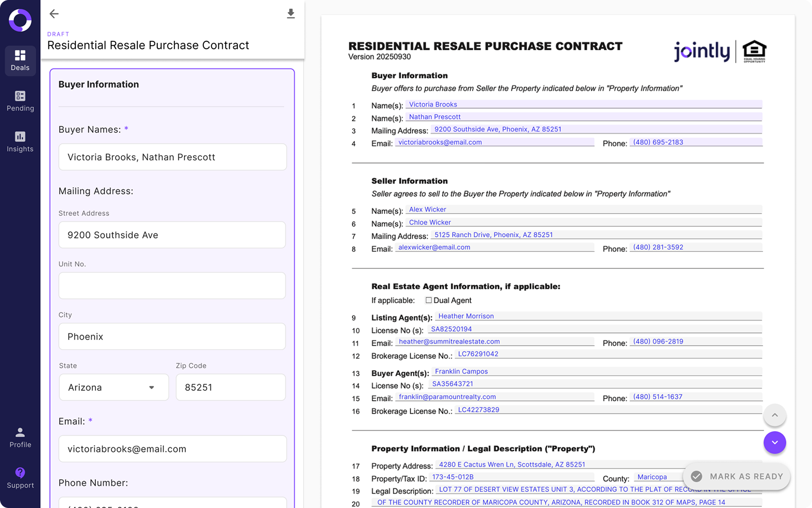Click buyer agent Franklin Campos
Image resolution: width=812 pixels, height=508 pixels.
(x=461, y=371)
